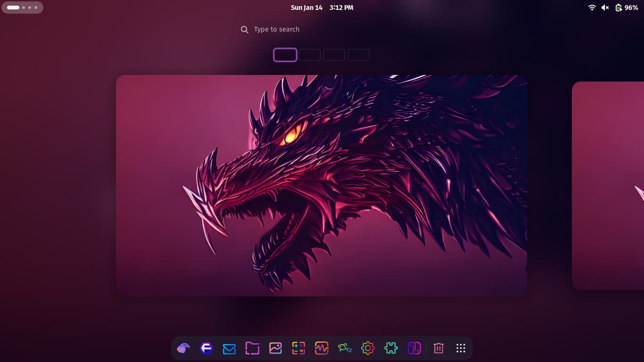Switch to the second workspace thumbnail
The width and height of the screenshot is (644, 362).
[x=310, y=55]
